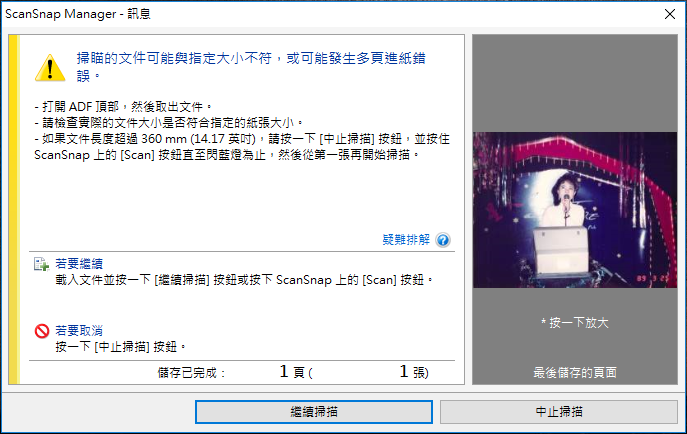Click the instruction line mentioning 360 mm
Image resolution: width=687 pixels, height=434 pixels.
pos(242,147)
